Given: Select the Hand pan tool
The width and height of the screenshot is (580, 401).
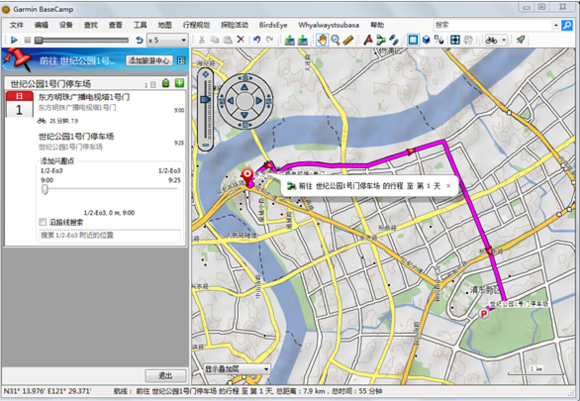Looking at the screenshot, I should pos(322,40).
